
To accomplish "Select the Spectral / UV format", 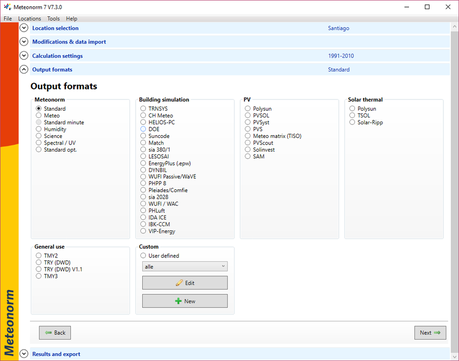I will point(39,143).
